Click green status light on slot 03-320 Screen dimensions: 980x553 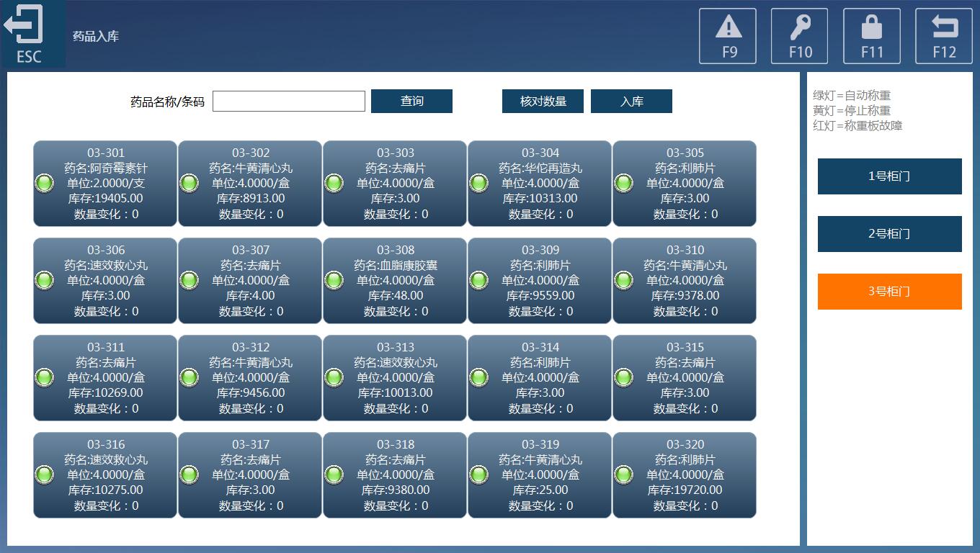click(623, 475)
